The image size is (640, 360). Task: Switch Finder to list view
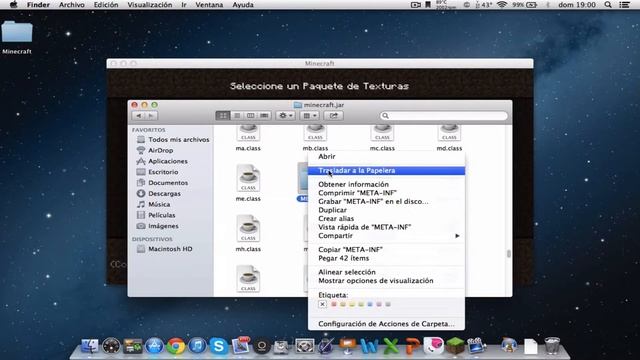[x=237, y=116]
